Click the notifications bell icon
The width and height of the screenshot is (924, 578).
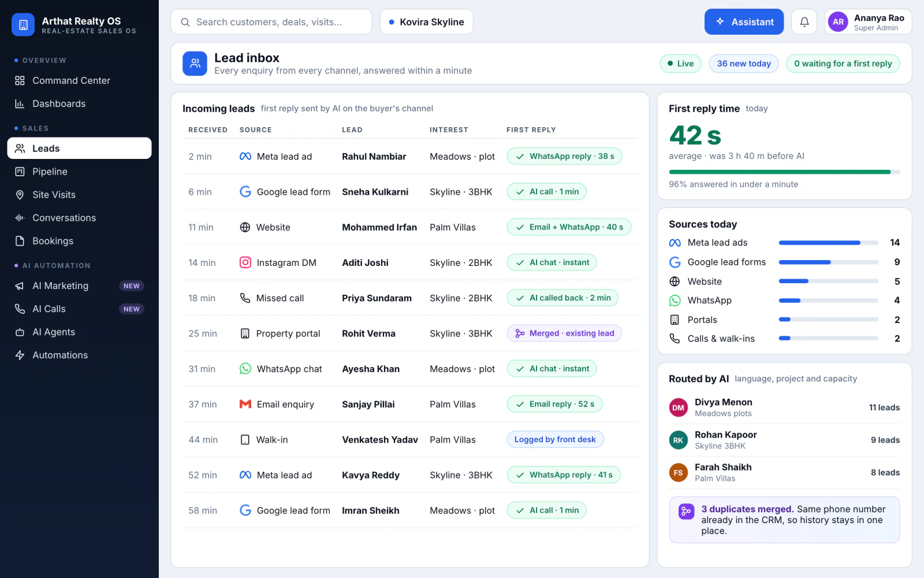click(x=804, y=22)
